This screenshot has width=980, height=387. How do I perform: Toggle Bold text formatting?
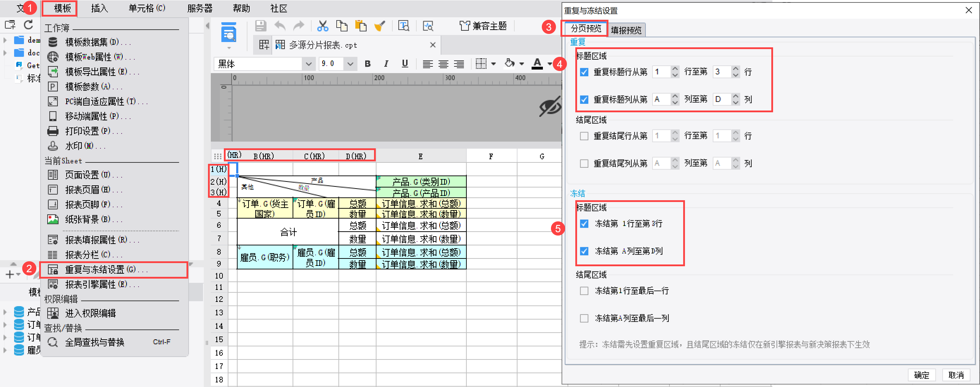367,64
